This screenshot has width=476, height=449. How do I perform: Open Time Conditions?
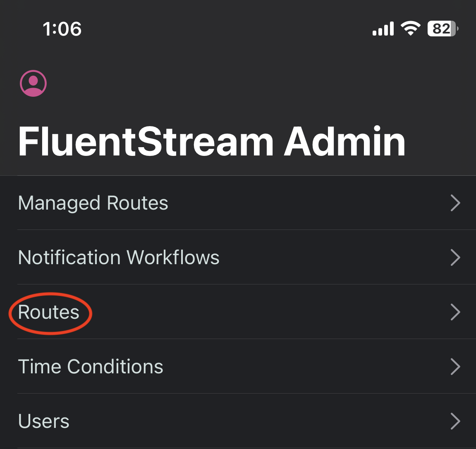[90, 366]
